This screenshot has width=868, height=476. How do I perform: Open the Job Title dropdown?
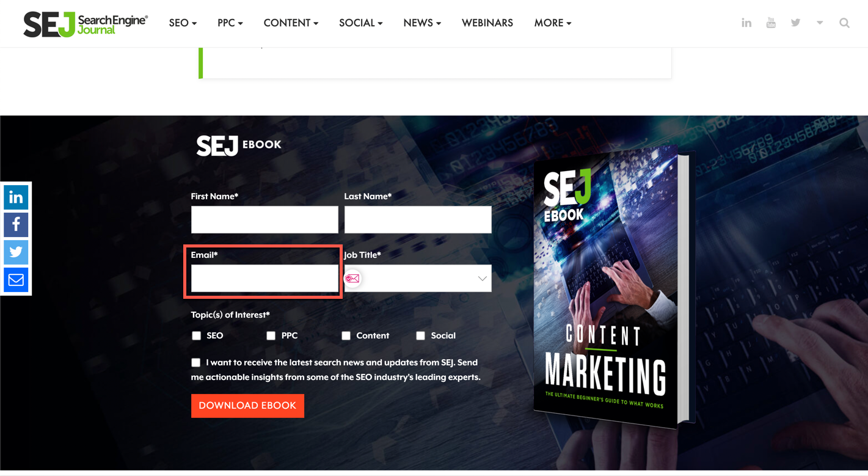pyautogui.click(x=418, y=278)
